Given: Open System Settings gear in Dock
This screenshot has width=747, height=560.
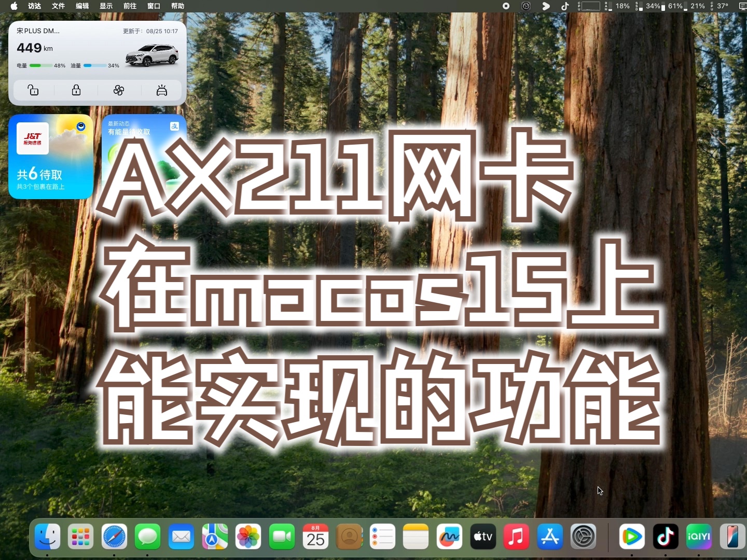Looking at the screenshot, I should (583, 536).
